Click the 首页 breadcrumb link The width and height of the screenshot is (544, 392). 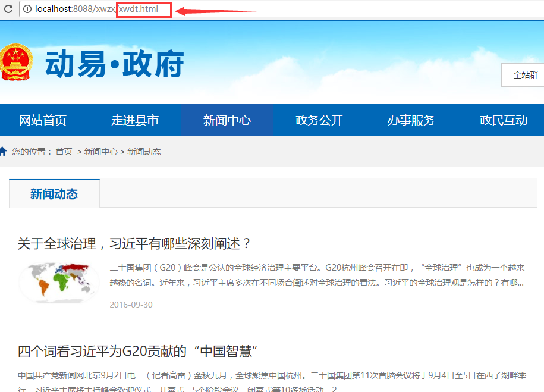(x=64, y=152)
